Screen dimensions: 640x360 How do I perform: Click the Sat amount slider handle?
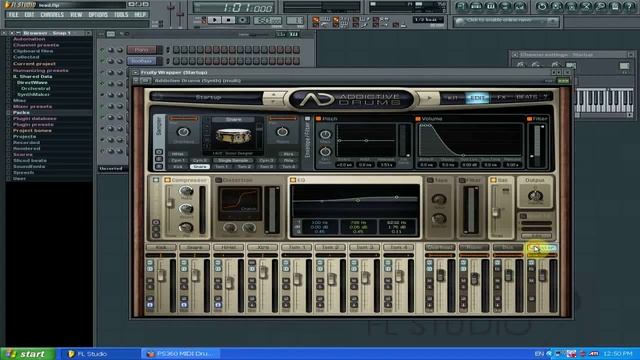(x=495, y=212)
